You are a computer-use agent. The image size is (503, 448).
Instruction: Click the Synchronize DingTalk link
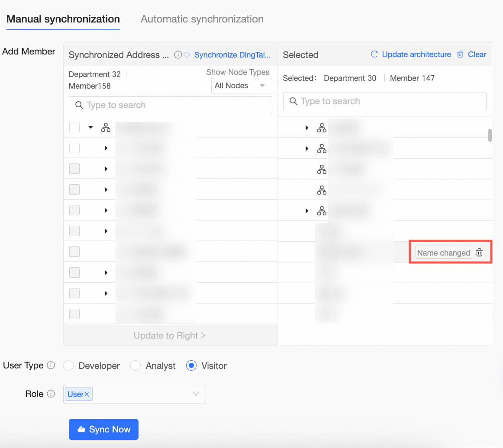click(232, 55)
